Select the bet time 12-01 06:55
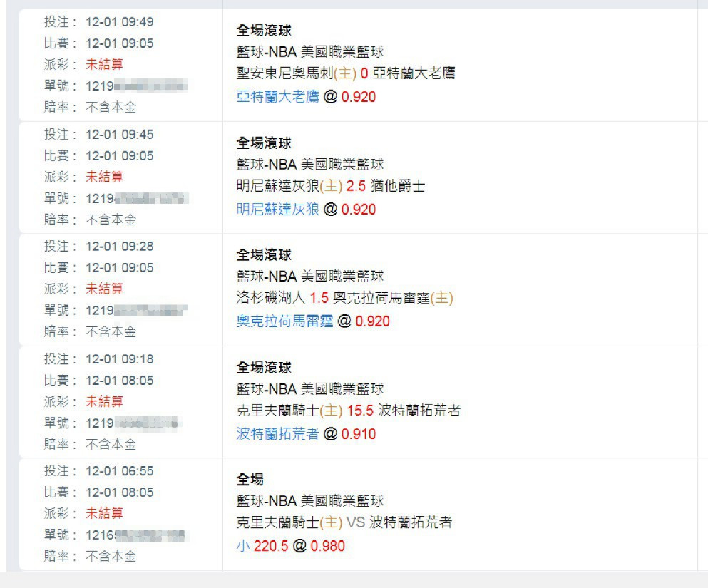The height and width of the screenshot is (588, 708). click(x=120, y=471)
